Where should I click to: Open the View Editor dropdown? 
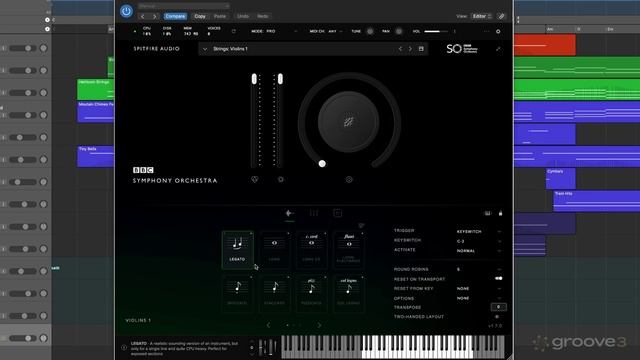[482, 16]
